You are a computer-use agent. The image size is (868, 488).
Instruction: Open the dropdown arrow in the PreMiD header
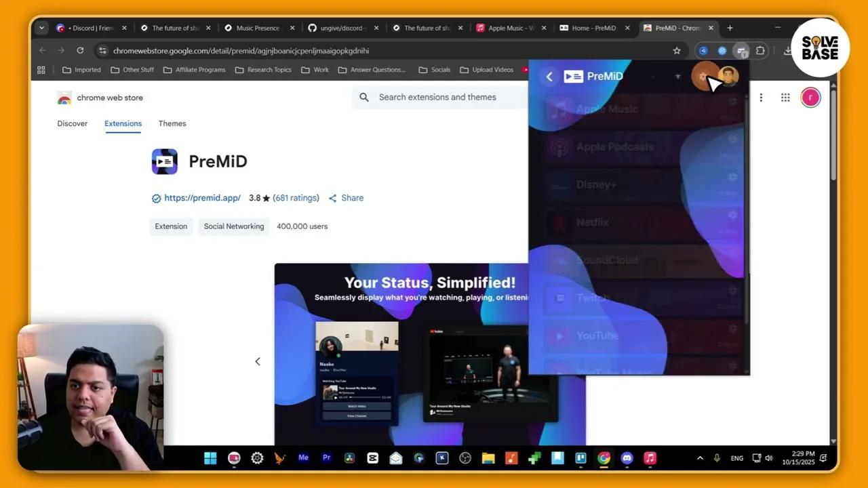[677, 77]
